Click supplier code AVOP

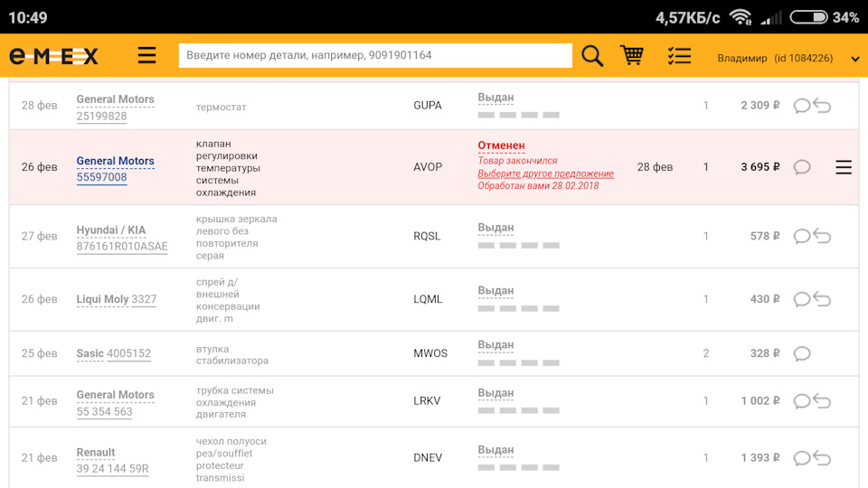pos(428,167)
